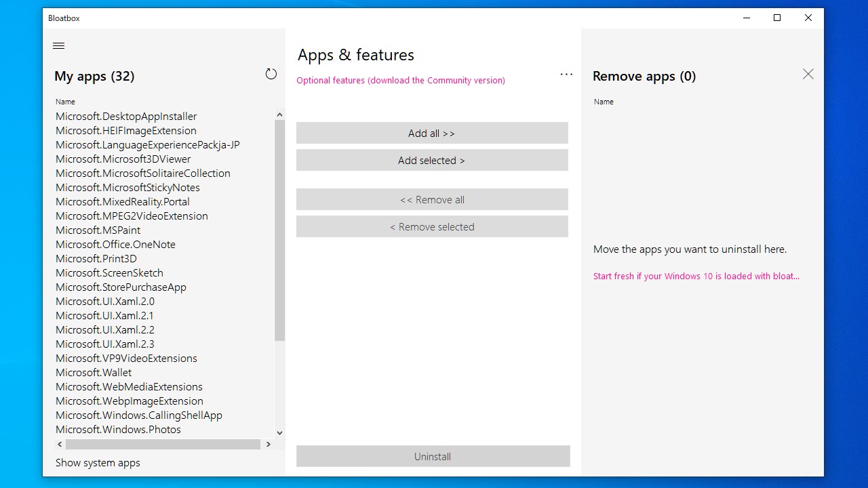868x488 pixels.
Task: Select Microsoft.MSPaint
Action: [98, 230]
